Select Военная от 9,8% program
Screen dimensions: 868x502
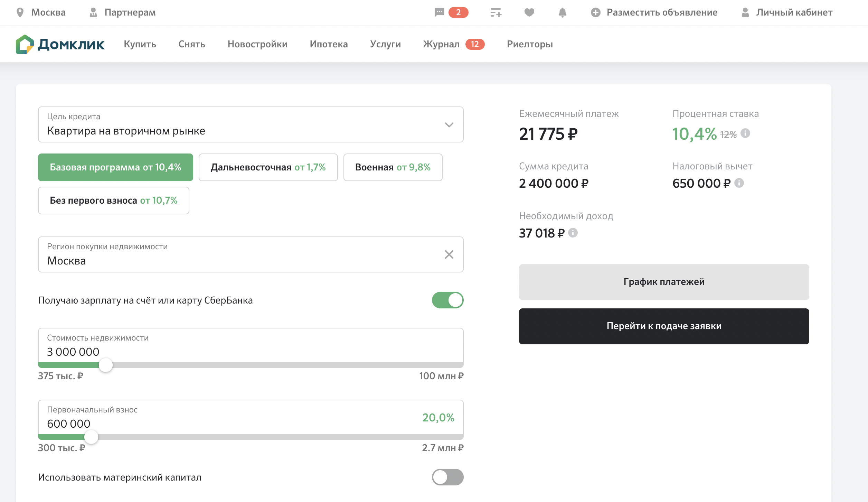393,167
